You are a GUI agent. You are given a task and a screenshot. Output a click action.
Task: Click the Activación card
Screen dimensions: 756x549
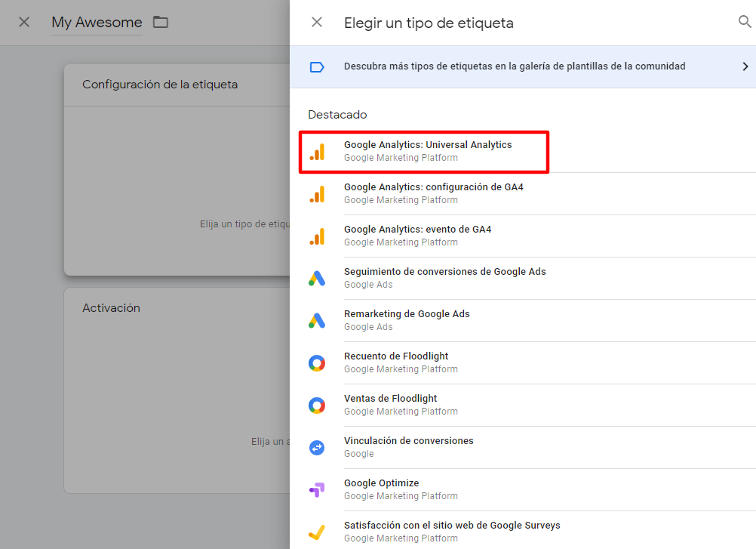click(177, 390)
